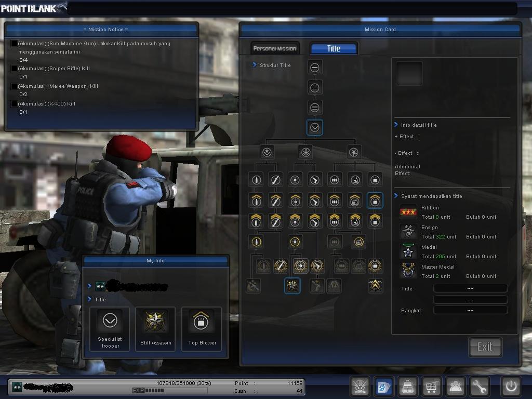Click the power quit icon
The image size is (532, 399).
511,387
